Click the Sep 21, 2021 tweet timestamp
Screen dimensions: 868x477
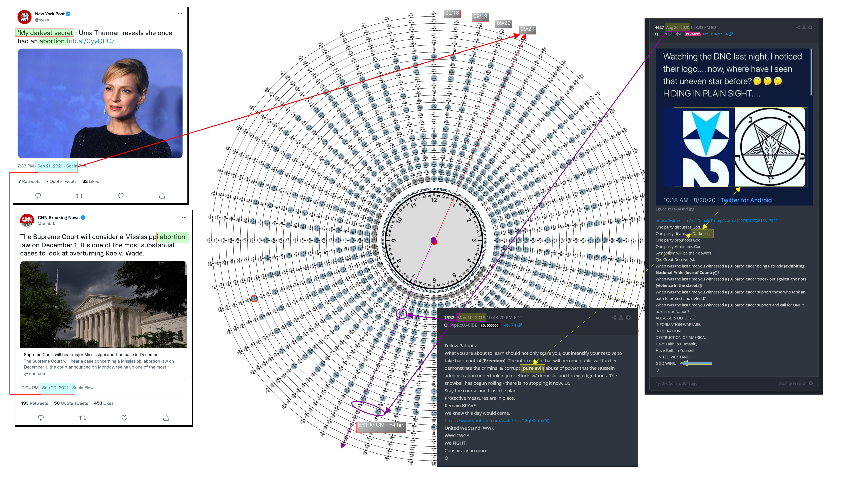click(50, 166)
